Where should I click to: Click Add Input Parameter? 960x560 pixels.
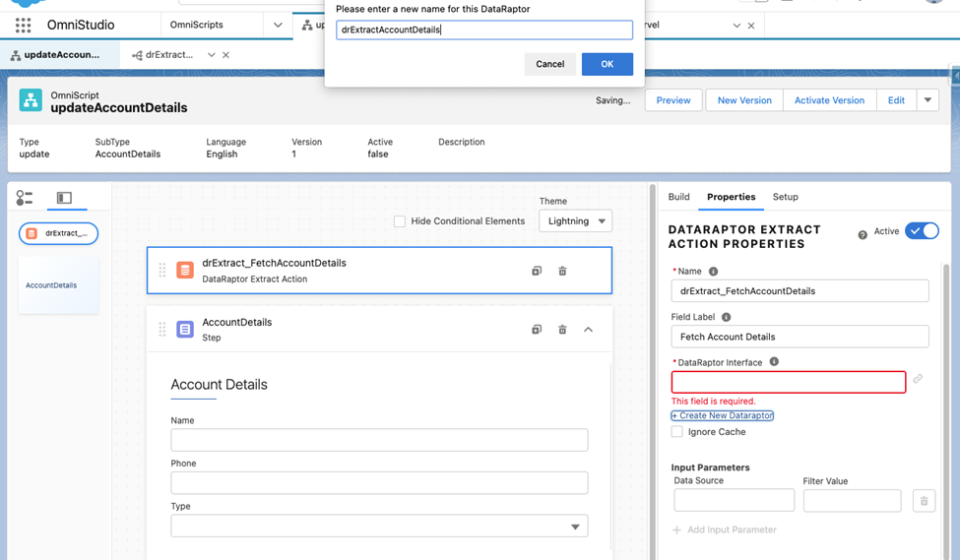pyautogui.click(x=725, y=530)
